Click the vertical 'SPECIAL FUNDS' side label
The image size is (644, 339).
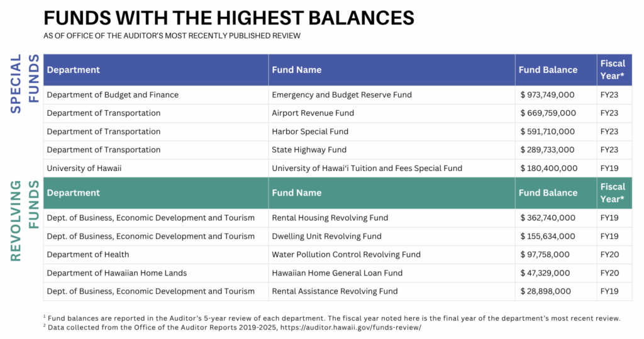click(x=24, y=84)
